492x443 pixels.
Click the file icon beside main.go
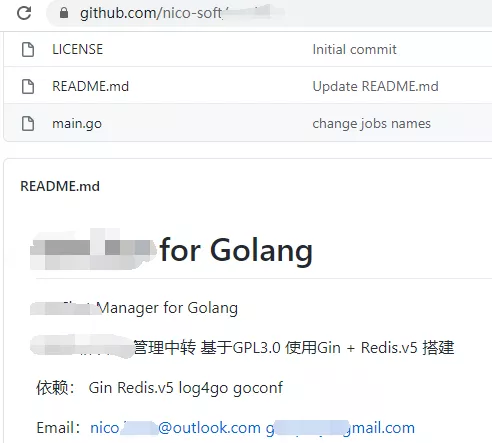pos(28,124)
